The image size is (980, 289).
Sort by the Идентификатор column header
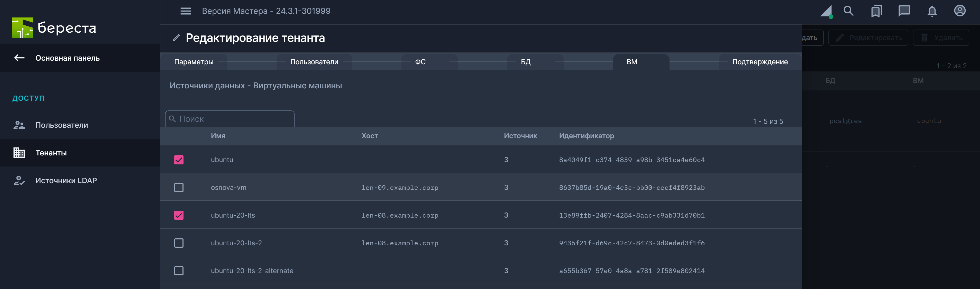tap(586, 136)
